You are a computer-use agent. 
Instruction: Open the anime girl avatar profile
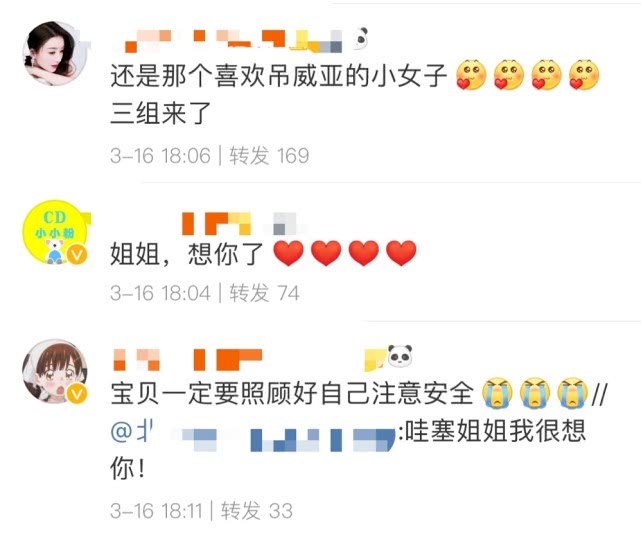click(54, 371)
